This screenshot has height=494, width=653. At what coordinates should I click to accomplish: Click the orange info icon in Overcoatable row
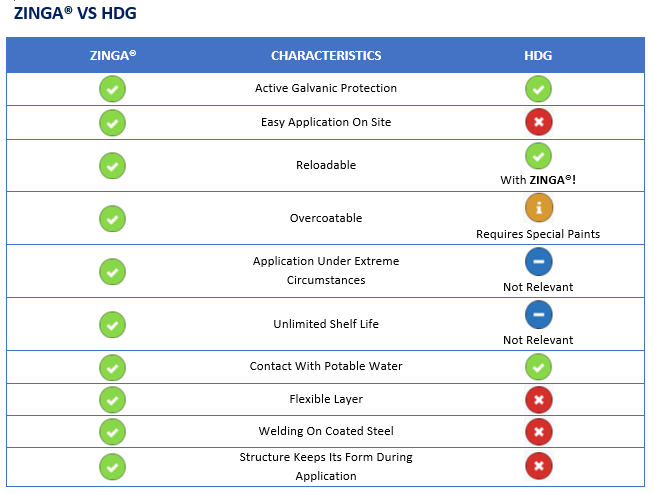(x=538, y=207)
